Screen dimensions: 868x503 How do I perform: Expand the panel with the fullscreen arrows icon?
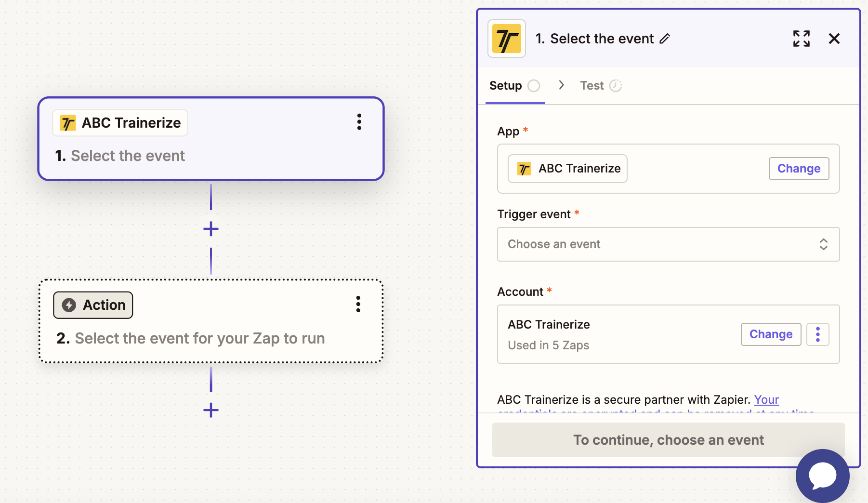pyautogui.click(x=802, y=39)
